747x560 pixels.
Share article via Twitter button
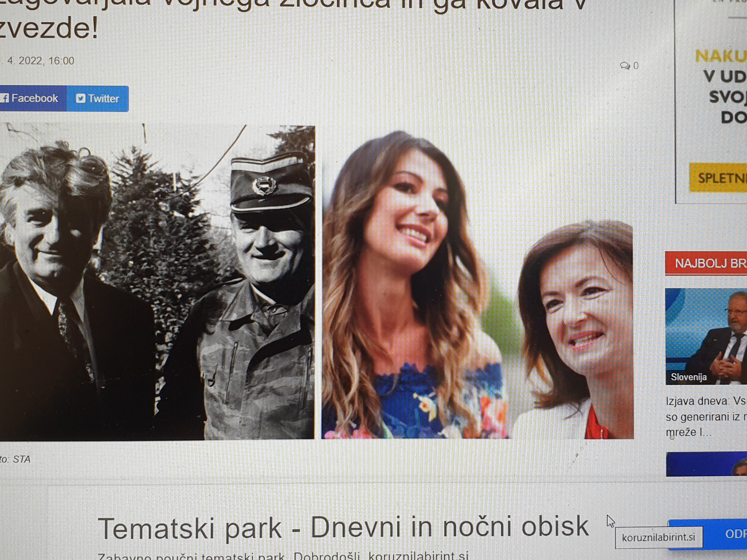[x=98, y=98]
